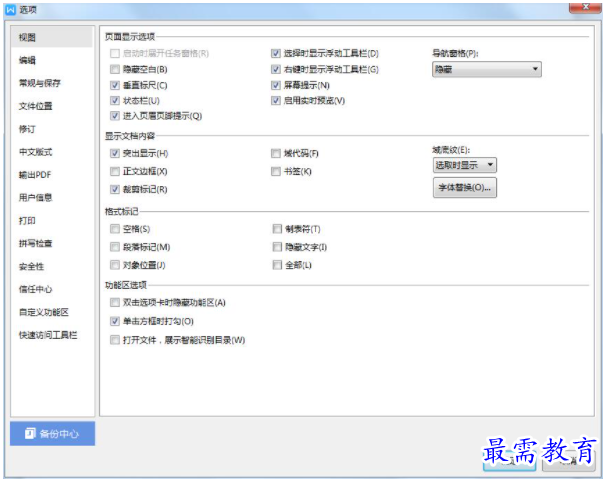Toggle the 裁剪标记(R) checkbox

pyautogui.click(x=115, y=189)
